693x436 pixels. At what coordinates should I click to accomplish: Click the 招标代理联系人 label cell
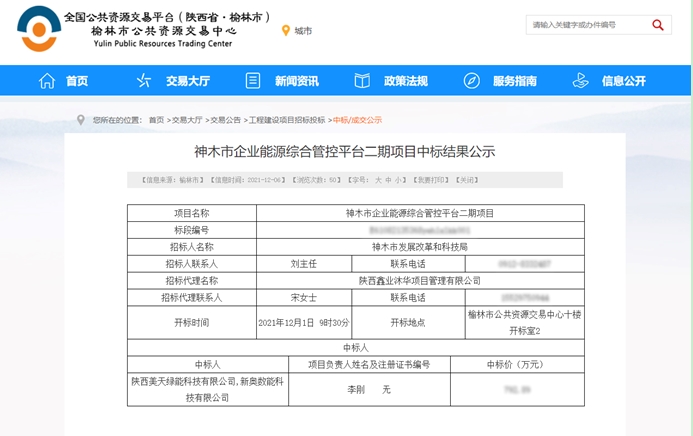click(x=192, y=297)
